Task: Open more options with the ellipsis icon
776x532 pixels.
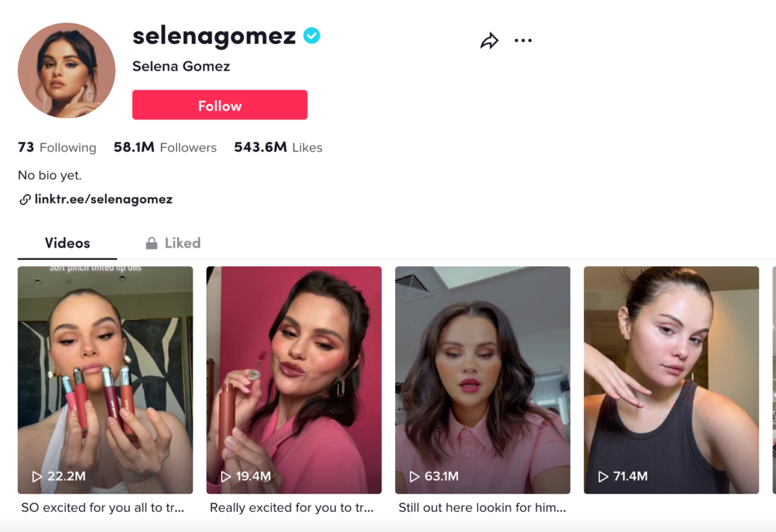Action: (524, 40)
